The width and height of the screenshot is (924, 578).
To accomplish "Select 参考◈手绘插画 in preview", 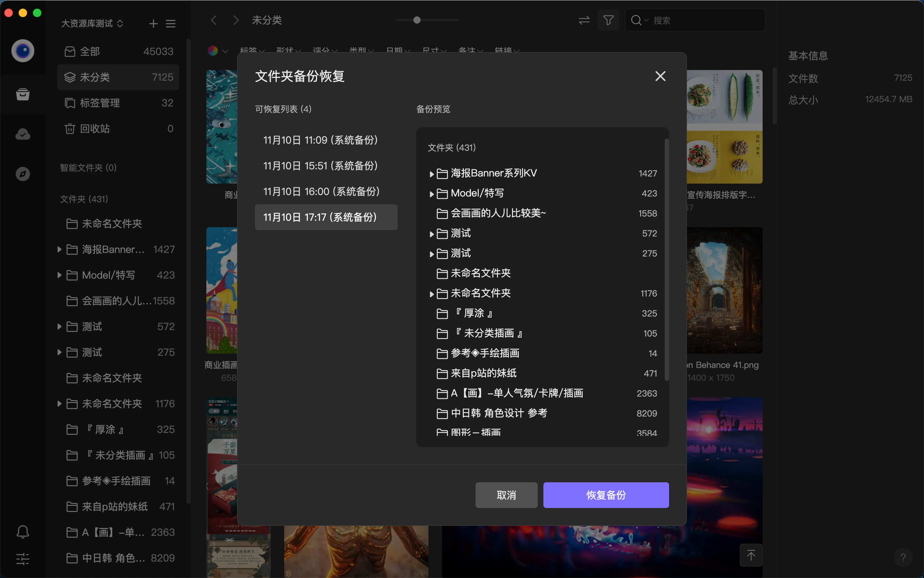I will (542, 353).
